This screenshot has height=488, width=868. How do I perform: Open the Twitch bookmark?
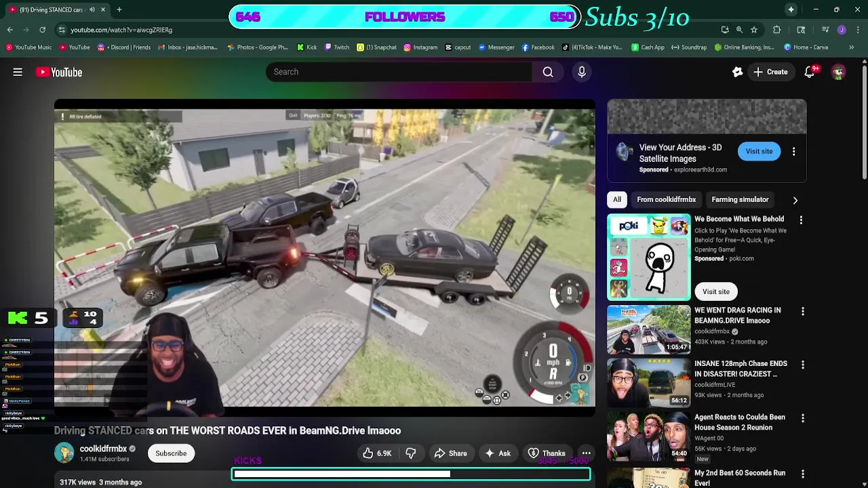pyautogui.click(x=337, y=47)
